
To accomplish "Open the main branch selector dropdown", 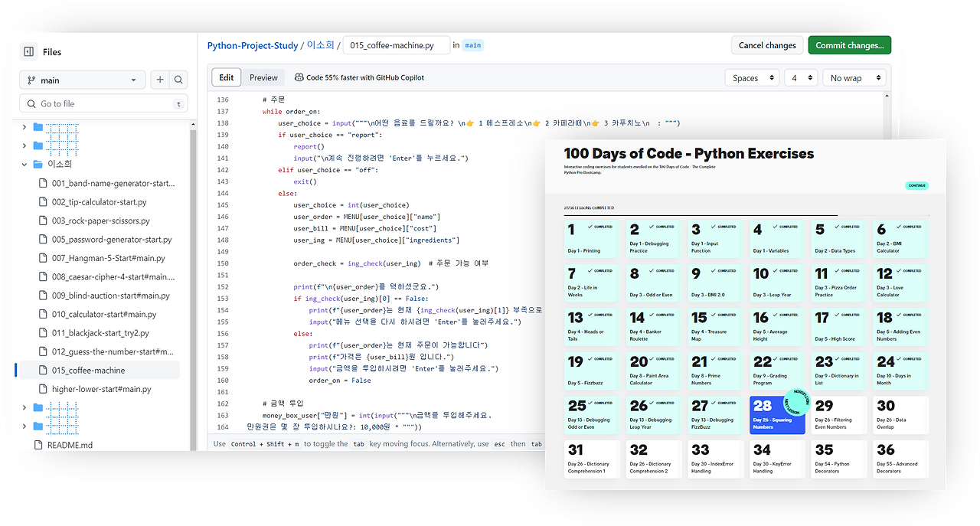I will [81, 80].
